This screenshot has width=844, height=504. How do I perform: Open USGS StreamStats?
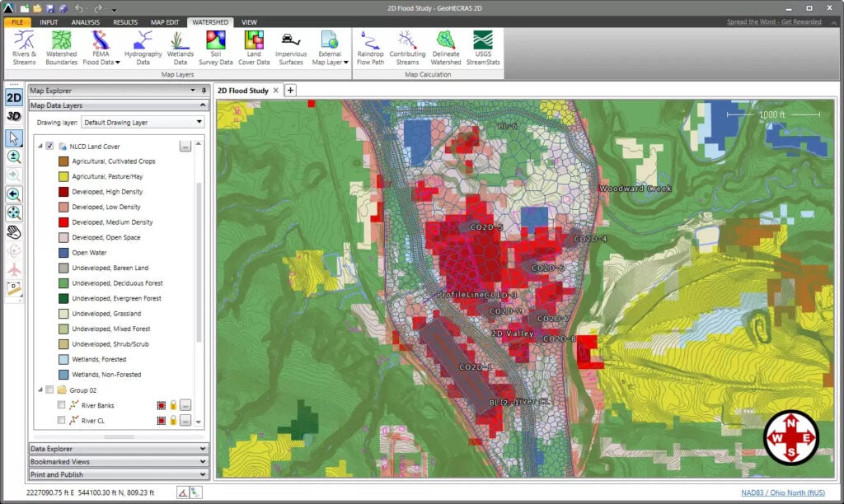coord(482,46)
